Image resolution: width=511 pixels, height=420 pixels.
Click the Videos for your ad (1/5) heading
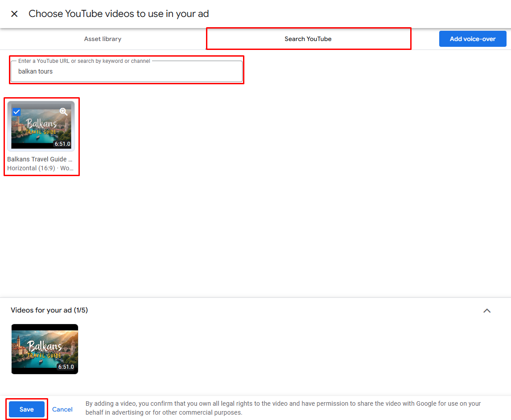click(x=49, y=310)
